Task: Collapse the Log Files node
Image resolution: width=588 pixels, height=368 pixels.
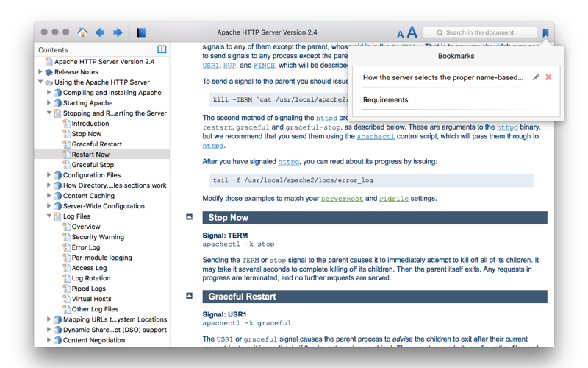Action: (49, 216)
